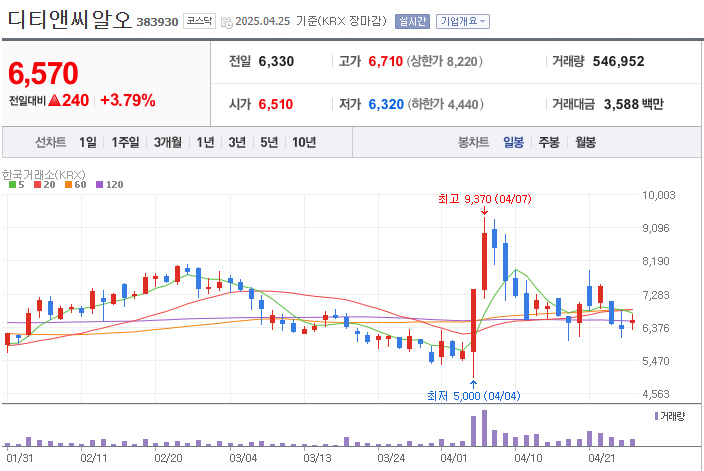Select the 5년 line chart period
Viewport: 704px width, 471px height.
269,142
